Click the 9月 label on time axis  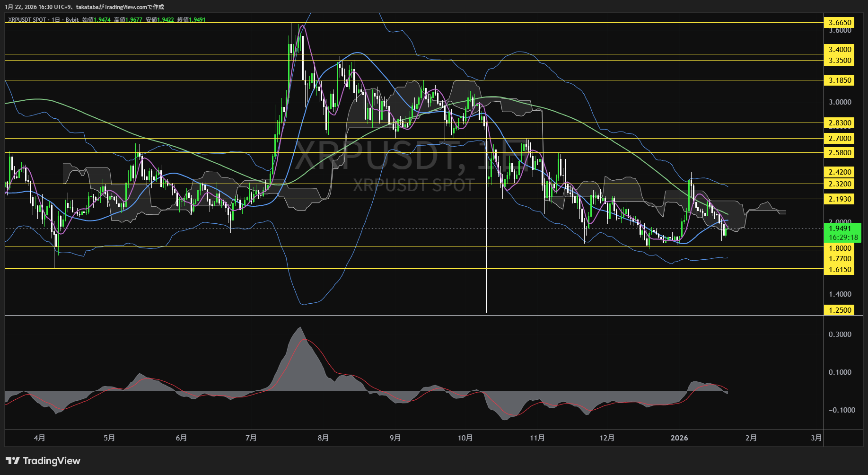coord(395,438)
